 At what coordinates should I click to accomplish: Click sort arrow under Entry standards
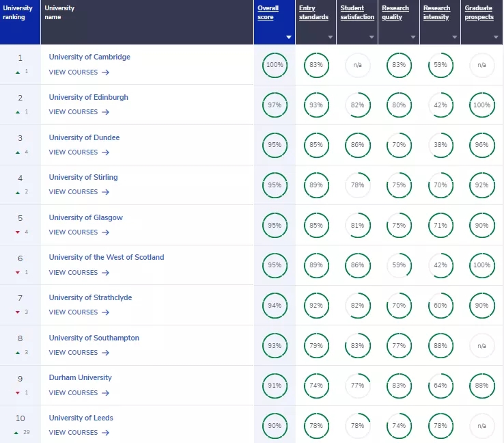tap(331, 37)
